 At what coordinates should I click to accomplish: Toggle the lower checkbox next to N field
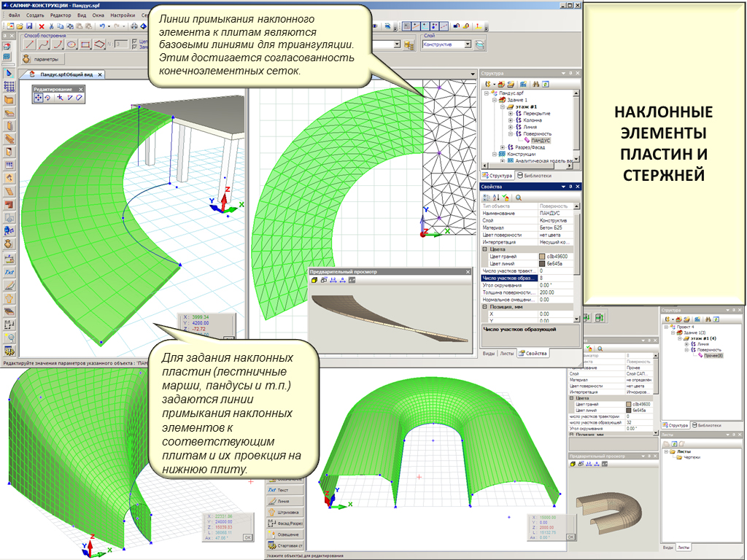[135, 48]
